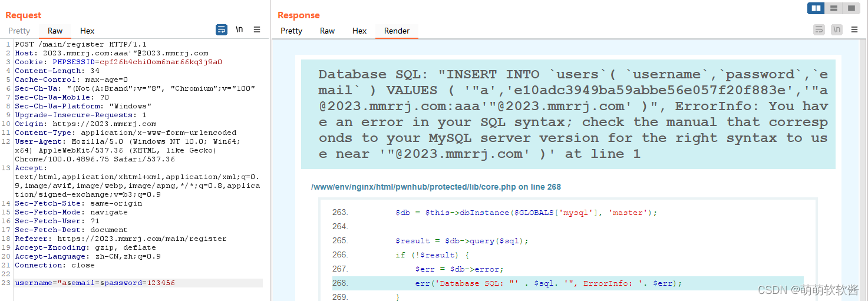Click the Referer header line
This screenshot has height=301, width=868.
121,239
